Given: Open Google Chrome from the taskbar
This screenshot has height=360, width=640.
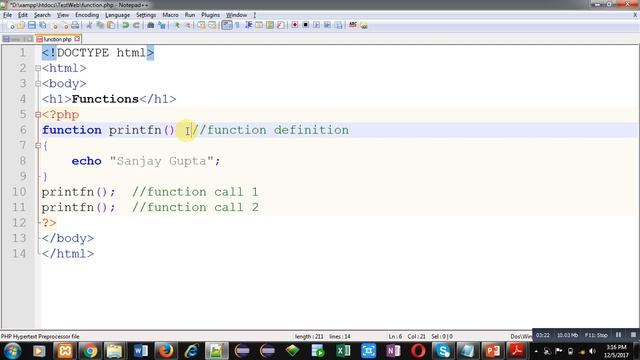Looking at the screenshot, I should (x=90, y=351).
